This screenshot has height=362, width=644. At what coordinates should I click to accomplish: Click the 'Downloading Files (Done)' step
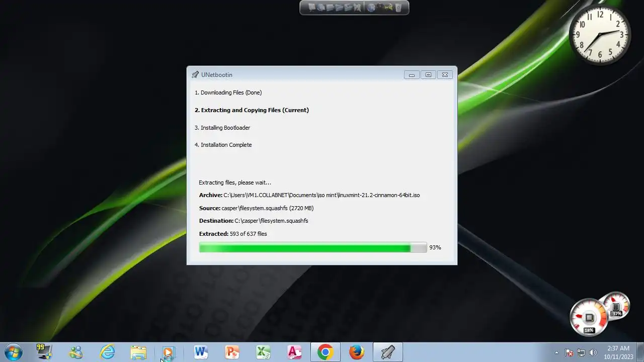pos(228,93)
